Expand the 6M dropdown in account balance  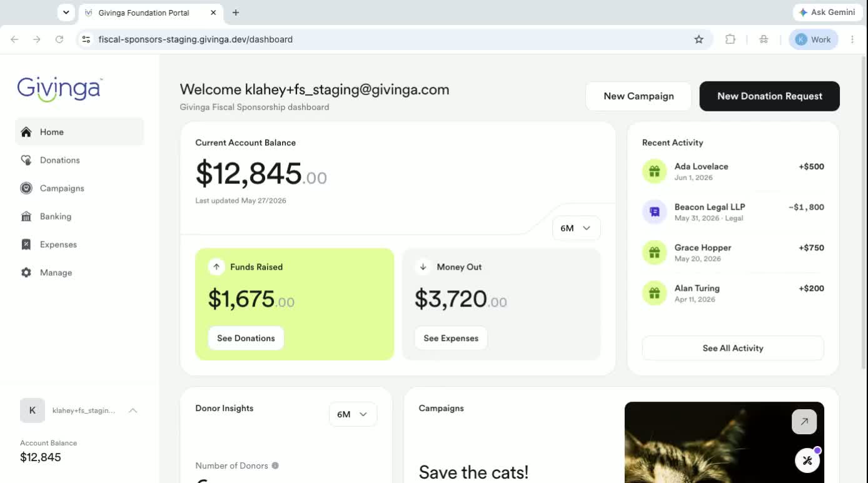(x=577, y=228)
